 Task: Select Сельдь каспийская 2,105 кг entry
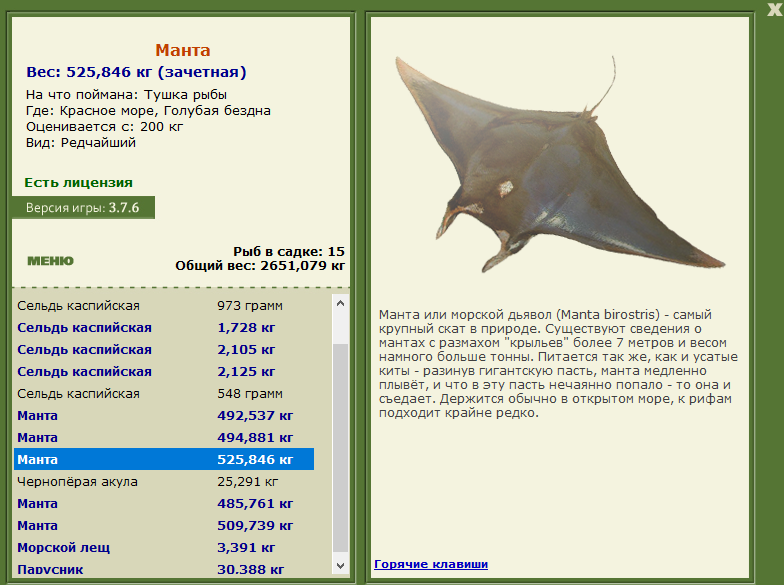coord(164,350)
